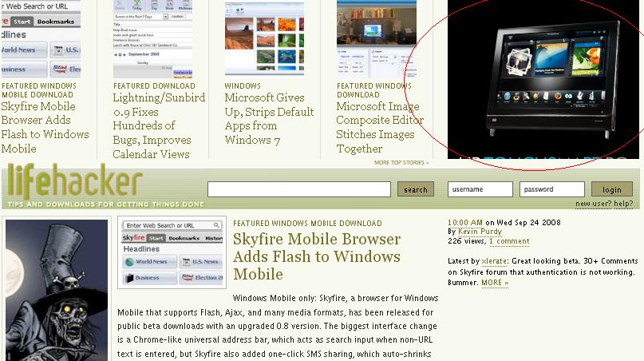Image resolution: width=644 pixels, height=361 pixels.
Task: Click '226 views' text
Action: pos(466,241)
